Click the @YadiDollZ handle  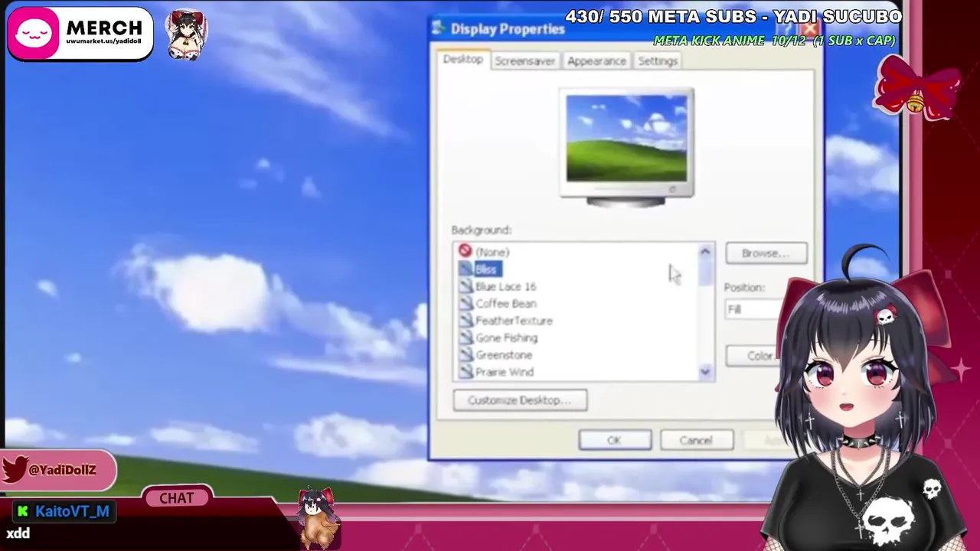[x=62, y=470]
